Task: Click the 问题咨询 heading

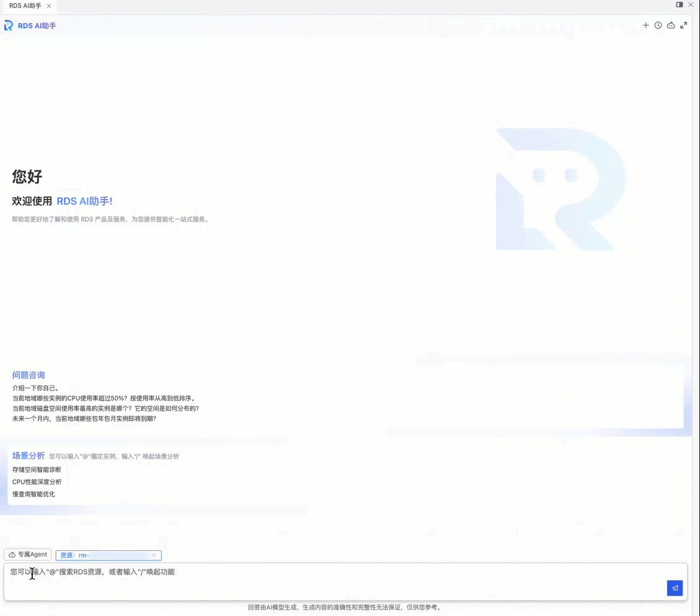Action: (x=28, y=375)
